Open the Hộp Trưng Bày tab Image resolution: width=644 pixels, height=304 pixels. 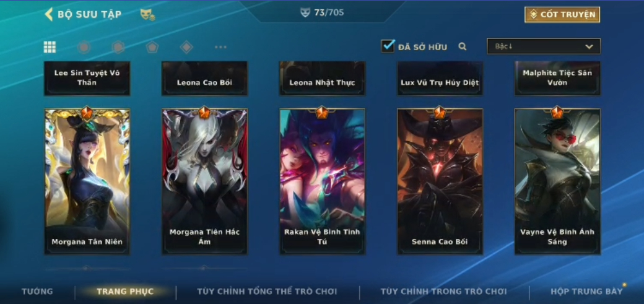pos(586,291)
